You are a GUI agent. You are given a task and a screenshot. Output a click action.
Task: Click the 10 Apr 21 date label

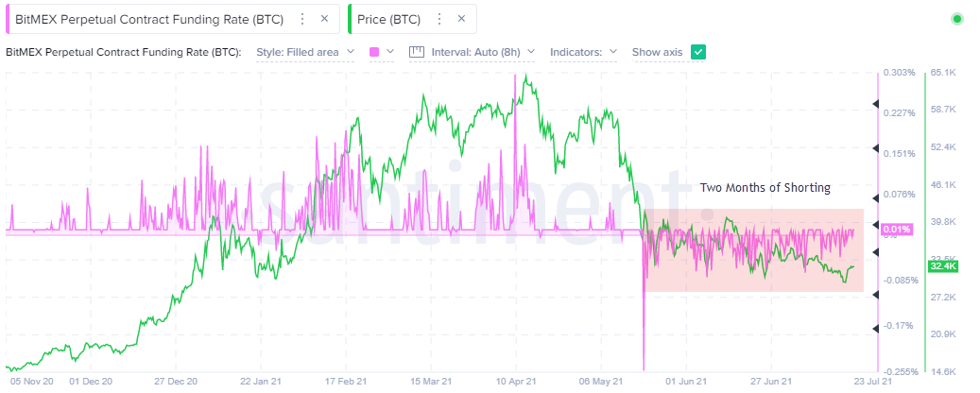point(516,382)
